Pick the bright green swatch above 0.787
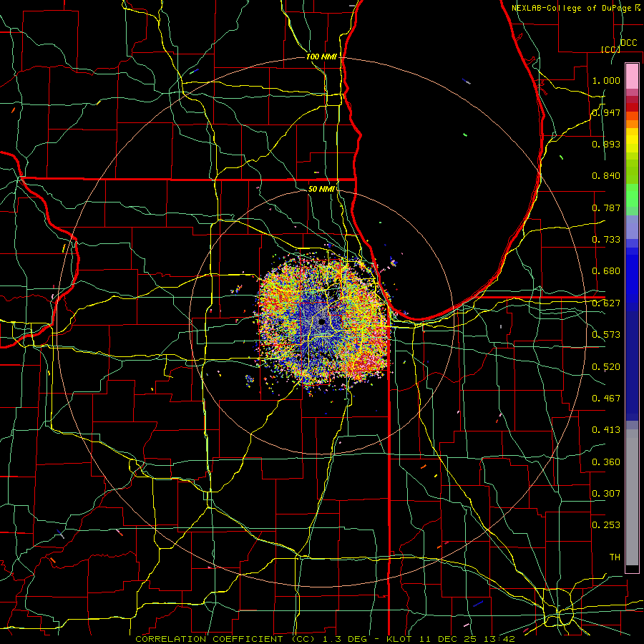This screenshot has height=644, width=644. click(x=632, y=195)
